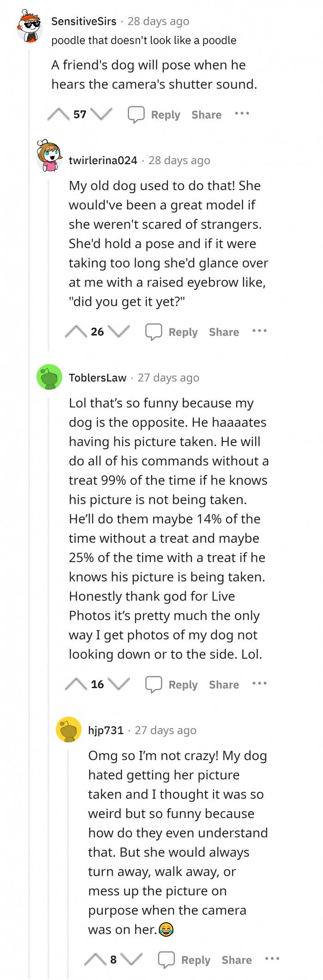Open ToblersLaw's username link
Viewport: 323px width, 980px height.
click(x=97, y=378)
